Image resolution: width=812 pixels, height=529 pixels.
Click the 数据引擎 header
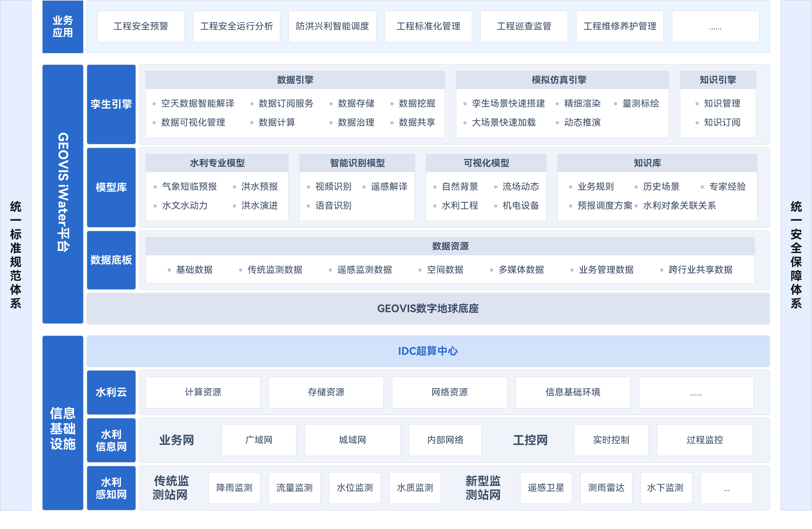click(x=295, y=80)
